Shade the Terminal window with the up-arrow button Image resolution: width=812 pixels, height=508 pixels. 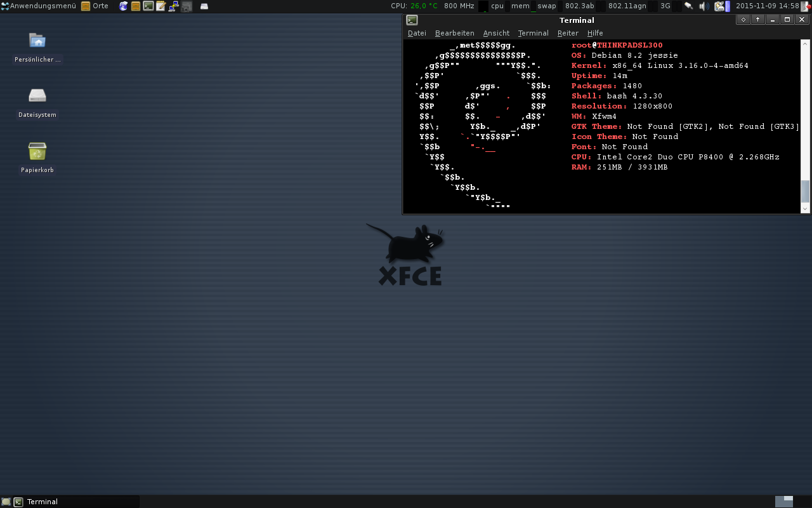[757, 20]
